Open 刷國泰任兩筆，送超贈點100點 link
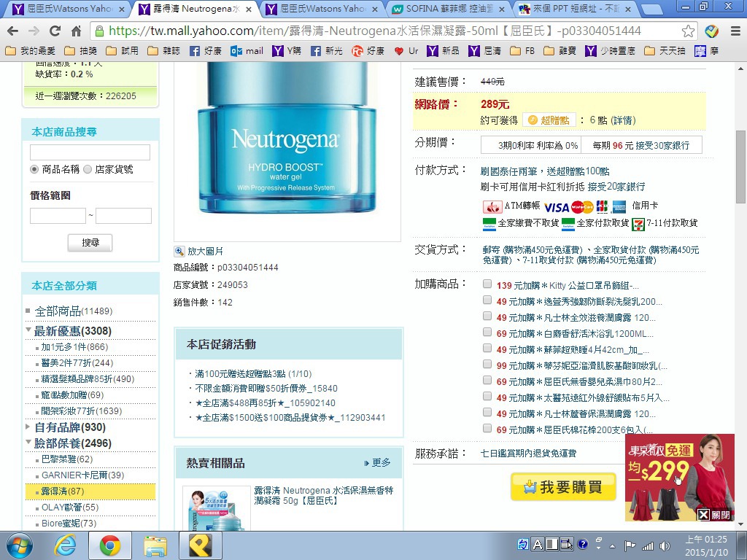The image size is (747, 560). [x=545, y=171]
